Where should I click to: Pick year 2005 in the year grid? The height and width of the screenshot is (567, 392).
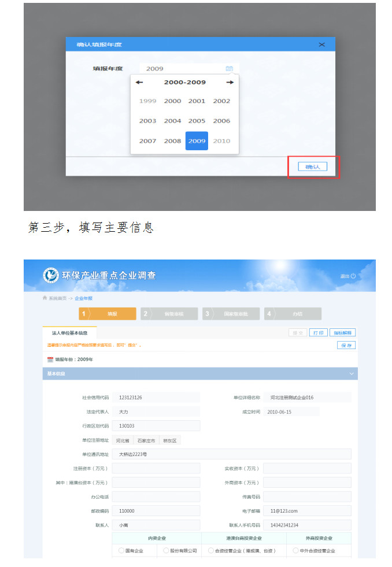coord(197,121)
